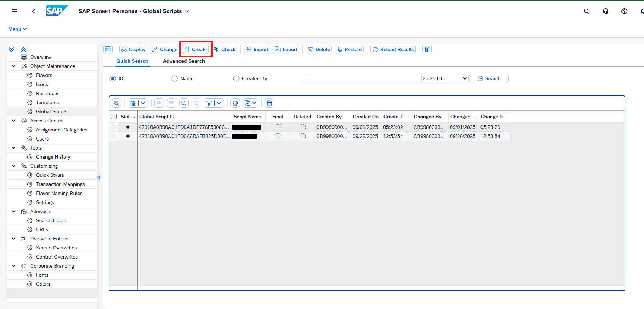Open the Menu dropdown
Viewport: 644px width, 309px height.
(x=17, y=29)
